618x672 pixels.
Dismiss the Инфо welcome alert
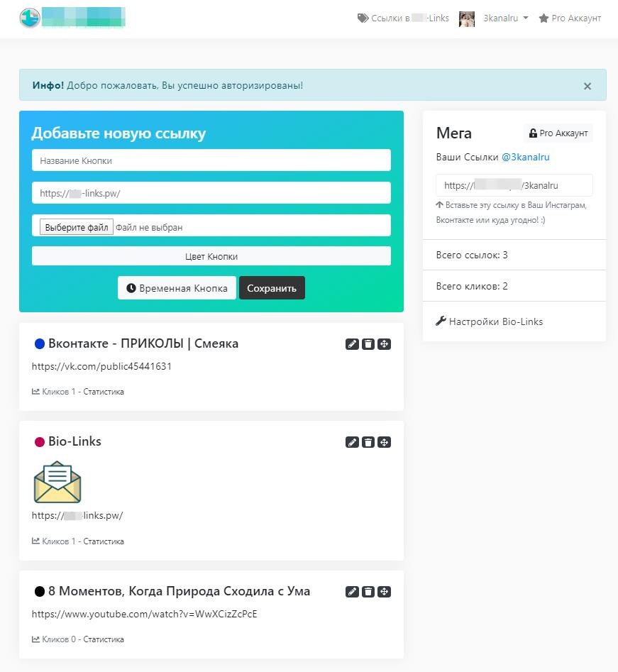pyautogui.click(x=587, y=86)
